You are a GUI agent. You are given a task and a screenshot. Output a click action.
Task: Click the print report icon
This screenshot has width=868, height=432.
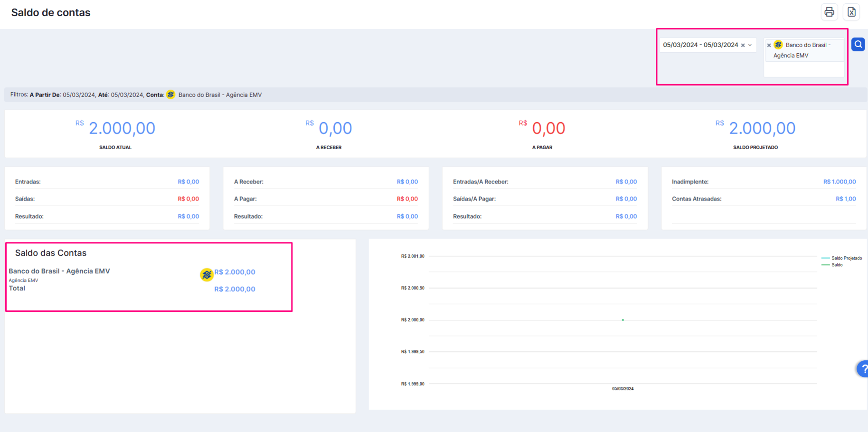coord(829,12)
